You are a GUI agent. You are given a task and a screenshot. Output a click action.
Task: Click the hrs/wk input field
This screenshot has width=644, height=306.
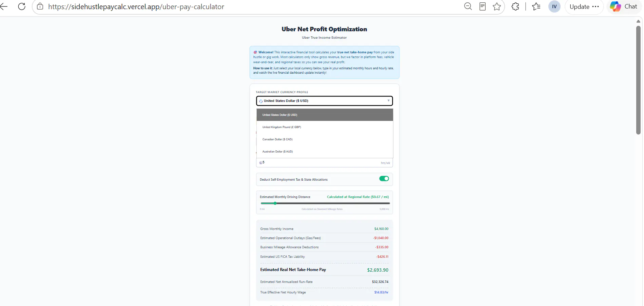tap(325, 163)
